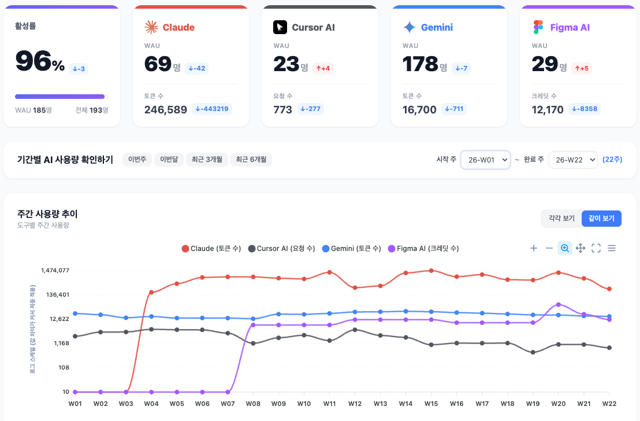
Task: Click the W22 Claude data point
Action: click(x=609, y=289)
